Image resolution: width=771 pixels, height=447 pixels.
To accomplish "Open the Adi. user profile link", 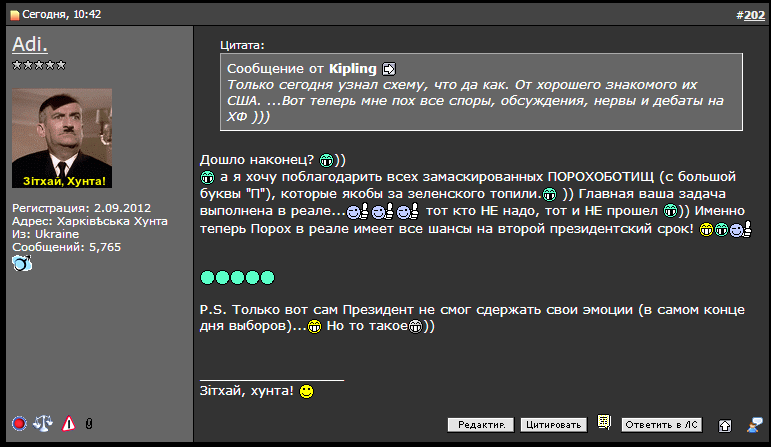I will coord(30,44).
